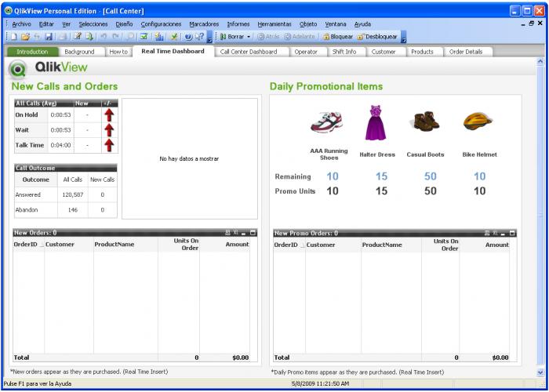Image resolution: width=549 pixels, height=392 pixels.
Task: Open a file using the folder icon
Action: tap(25, 37)
